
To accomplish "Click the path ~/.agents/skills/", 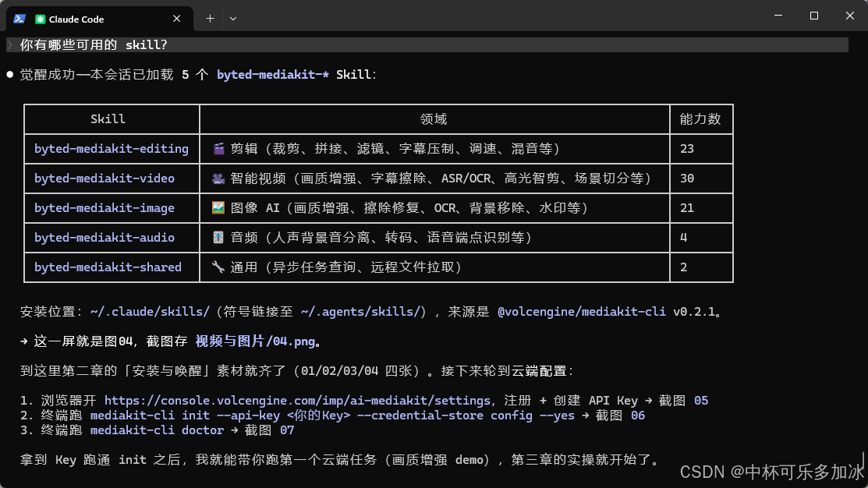I will (360, 312).
